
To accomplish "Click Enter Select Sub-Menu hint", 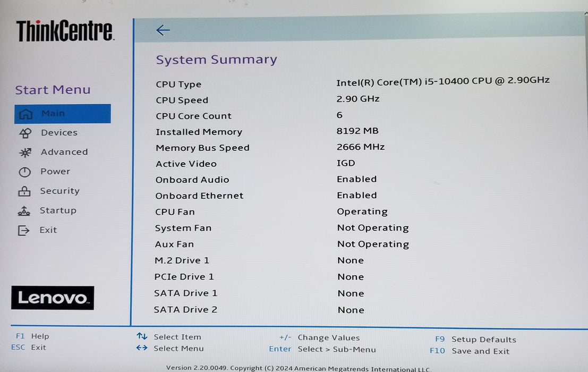I will coord(322,349).
